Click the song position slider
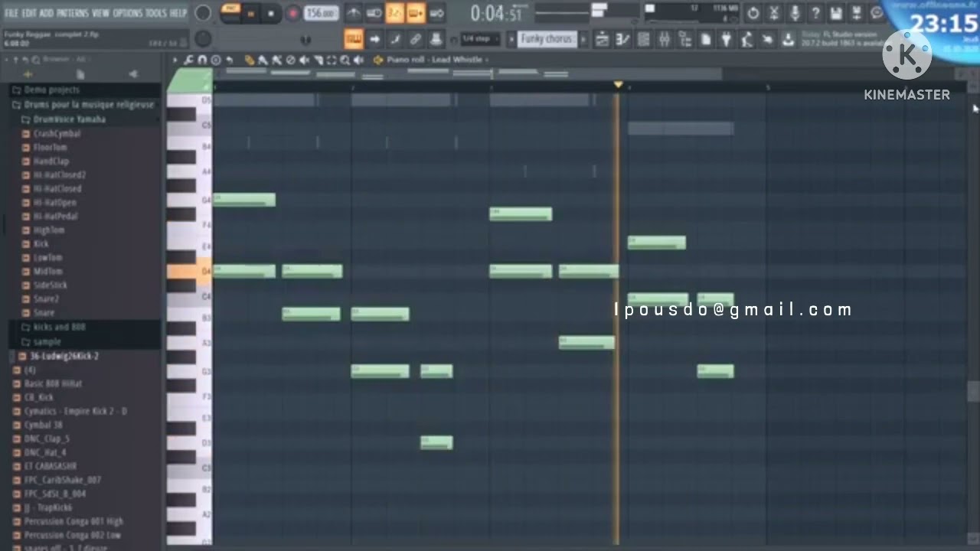The image size is (980, 551). pyautogui.click(x=561, y=13)
